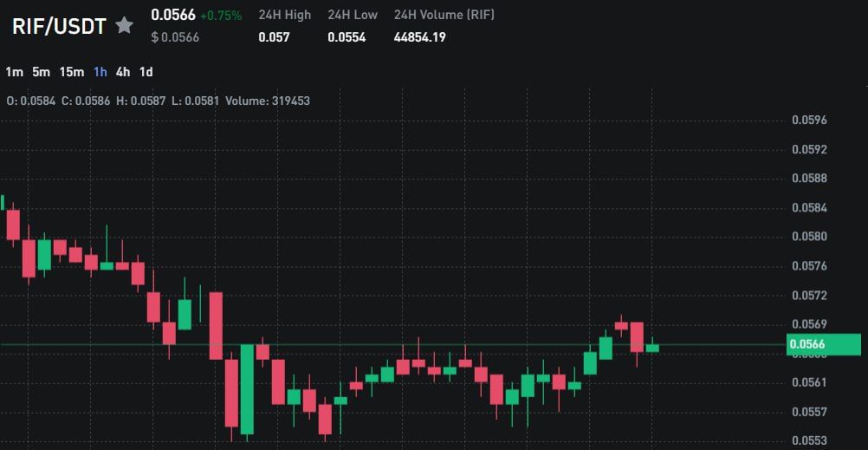Click the RIF/USDT pair title

pos(59,26)
